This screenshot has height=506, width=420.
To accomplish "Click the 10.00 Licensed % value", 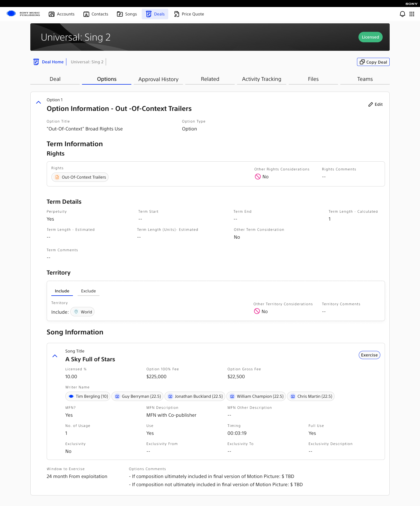I will 71,376.
